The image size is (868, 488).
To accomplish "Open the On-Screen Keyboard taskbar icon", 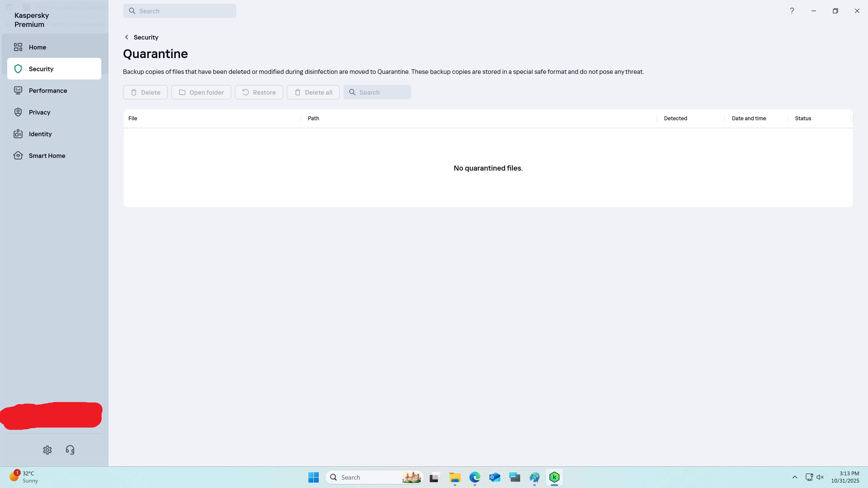I will click(x=514, y=477).
